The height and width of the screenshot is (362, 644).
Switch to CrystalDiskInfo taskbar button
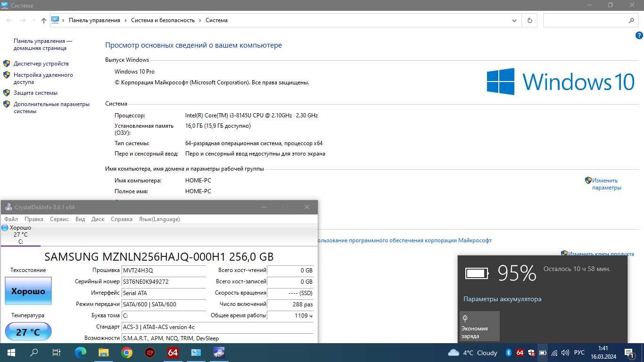219,353
